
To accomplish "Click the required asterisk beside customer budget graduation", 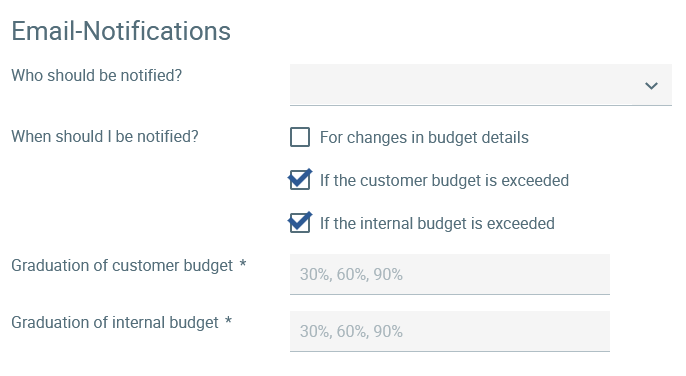I will [243, 264].
